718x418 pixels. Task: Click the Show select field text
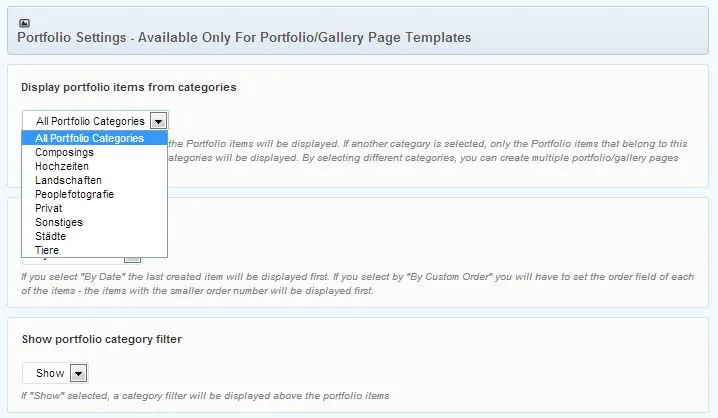[x=50, y=373]
